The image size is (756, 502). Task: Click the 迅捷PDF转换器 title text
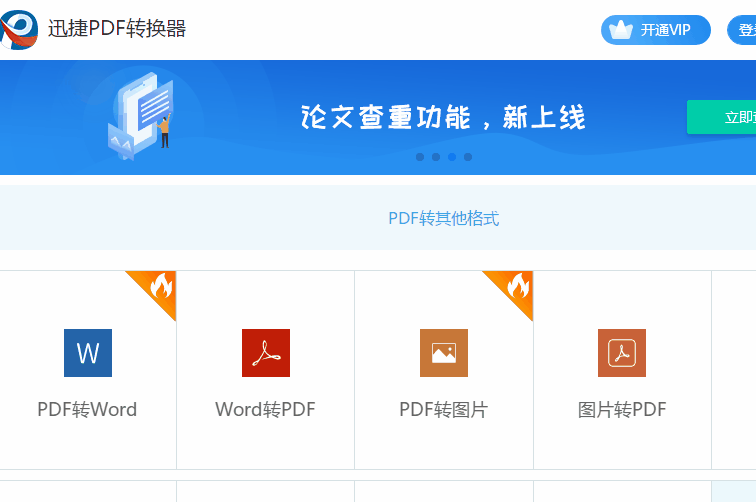pyautogui.click(x=117, y=28)
